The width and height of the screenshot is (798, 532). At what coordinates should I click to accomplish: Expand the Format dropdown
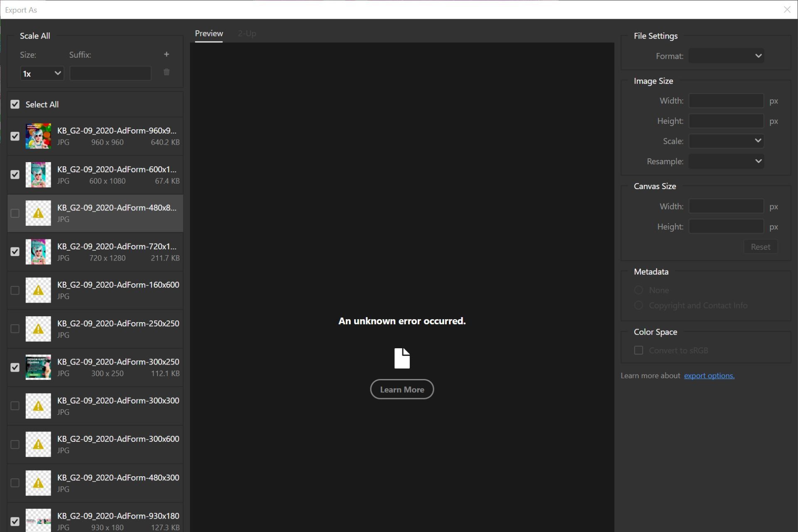click(726, 56)
